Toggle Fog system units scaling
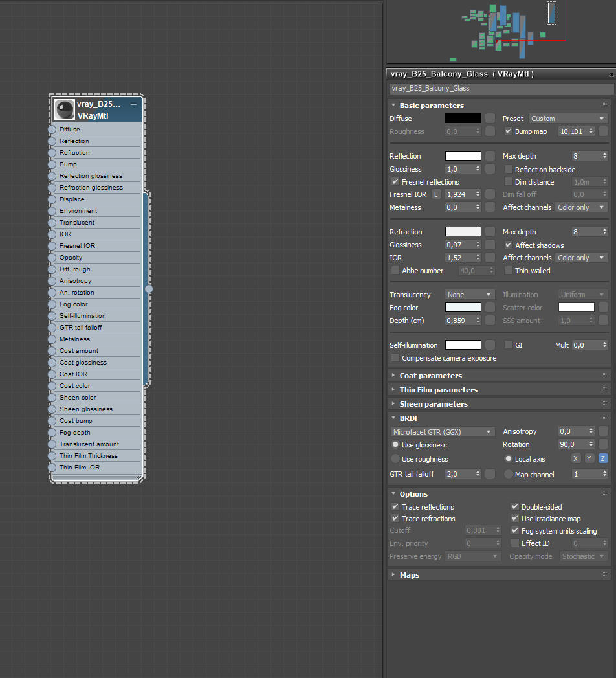Viewport: 616px width, 678px height. coord(515,530)
